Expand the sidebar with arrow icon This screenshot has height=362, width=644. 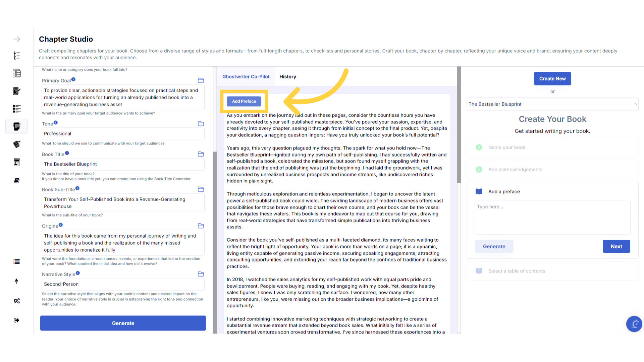(17, 39)
